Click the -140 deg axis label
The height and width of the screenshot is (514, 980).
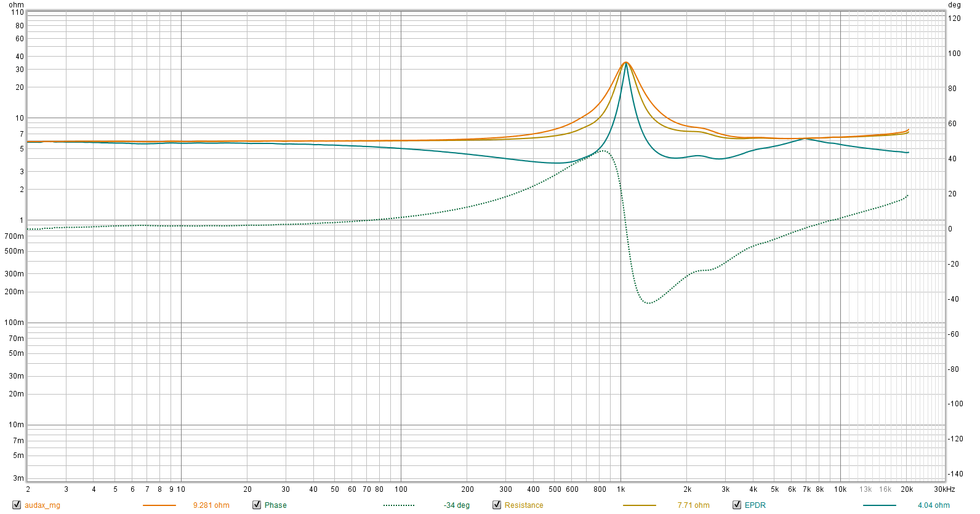[955, 474]
